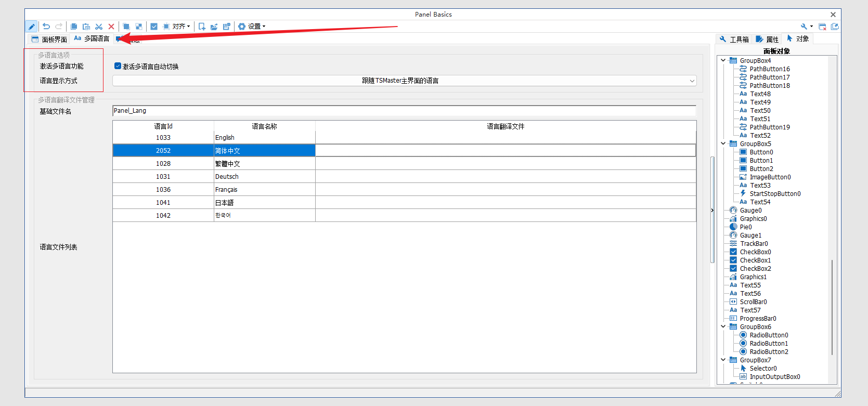The width and height of the screenshot is (868, 406).
Task: Select CheckBox0 in object tree
Action: tap(755, 252)
